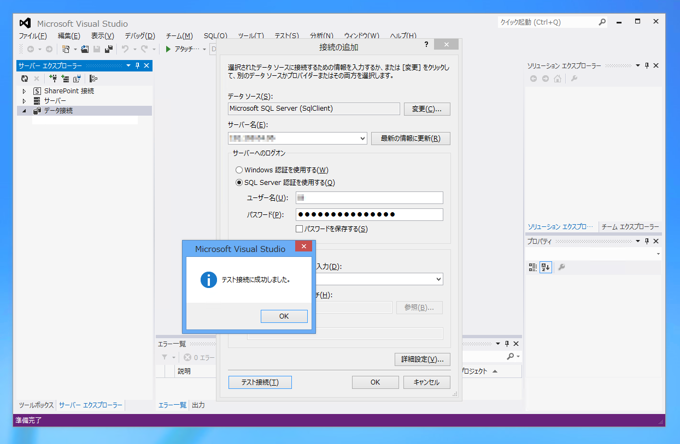Enable the save password checkbox

(x=299, y=229)
